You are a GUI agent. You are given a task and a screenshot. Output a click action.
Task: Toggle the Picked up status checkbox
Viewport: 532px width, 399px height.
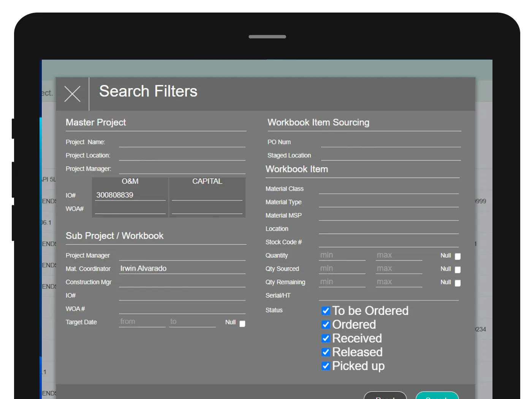[x=326, y=366]
